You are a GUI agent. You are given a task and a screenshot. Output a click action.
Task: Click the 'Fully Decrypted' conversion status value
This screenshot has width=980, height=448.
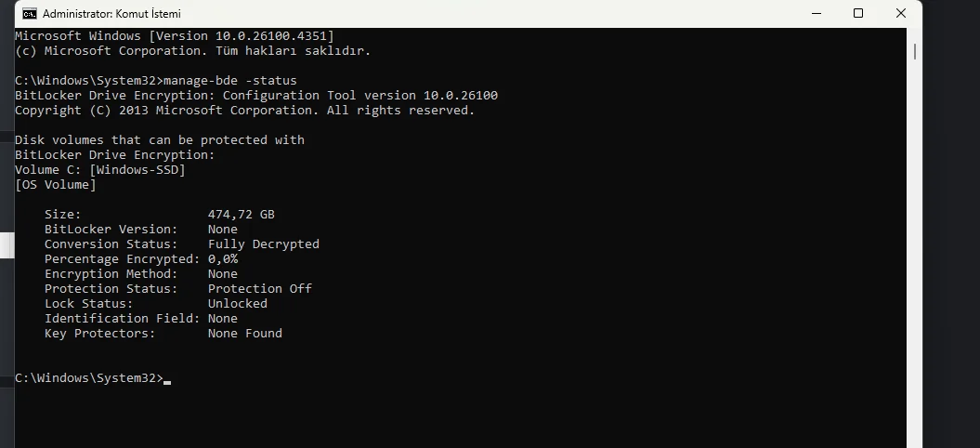263,244
